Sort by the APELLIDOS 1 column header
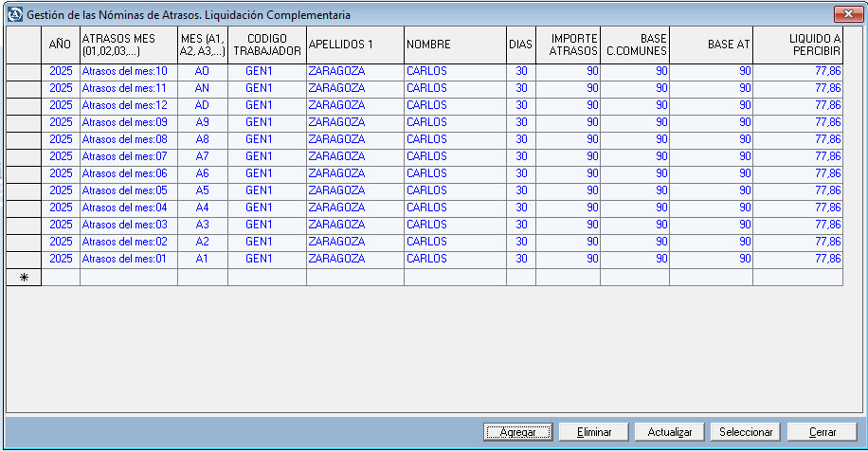This screenshot has height=452, width=868. click(354, 45)
